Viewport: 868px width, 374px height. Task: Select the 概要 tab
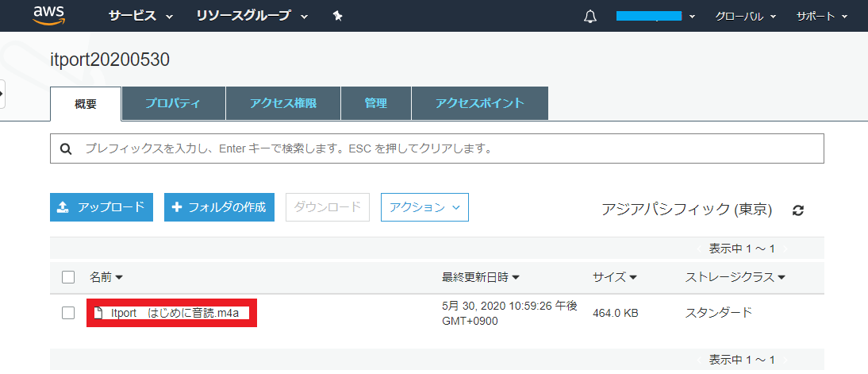click(x=86, y=103)
